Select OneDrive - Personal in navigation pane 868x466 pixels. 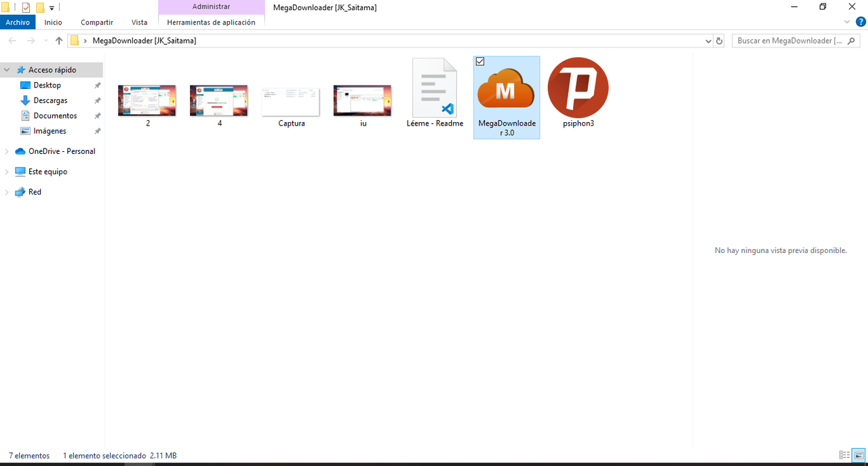pos(62,151)
